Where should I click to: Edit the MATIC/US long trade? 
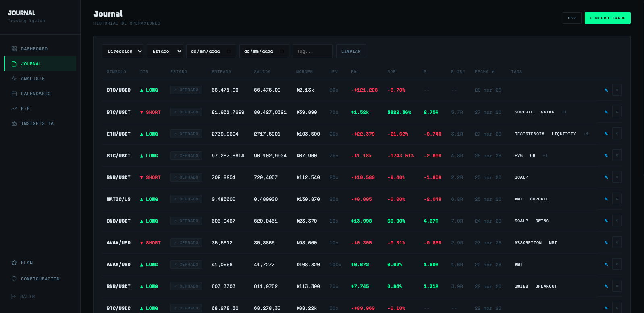click(x=606, y=199)
